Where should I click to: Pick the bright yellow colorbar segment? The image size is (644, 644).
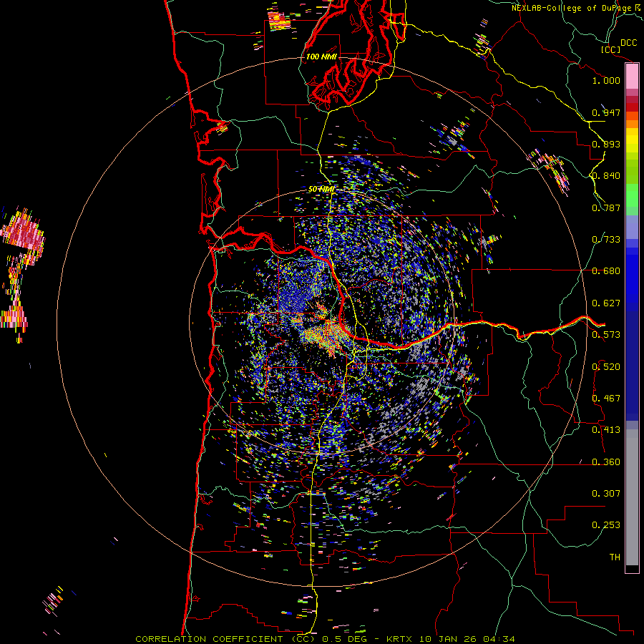(632, 140)
